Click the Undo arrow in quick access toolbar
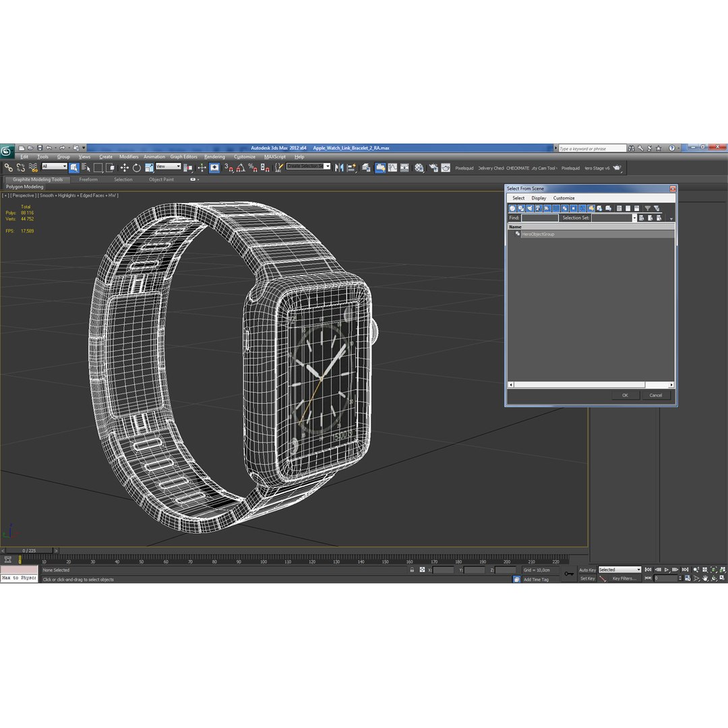 (49, 148)
